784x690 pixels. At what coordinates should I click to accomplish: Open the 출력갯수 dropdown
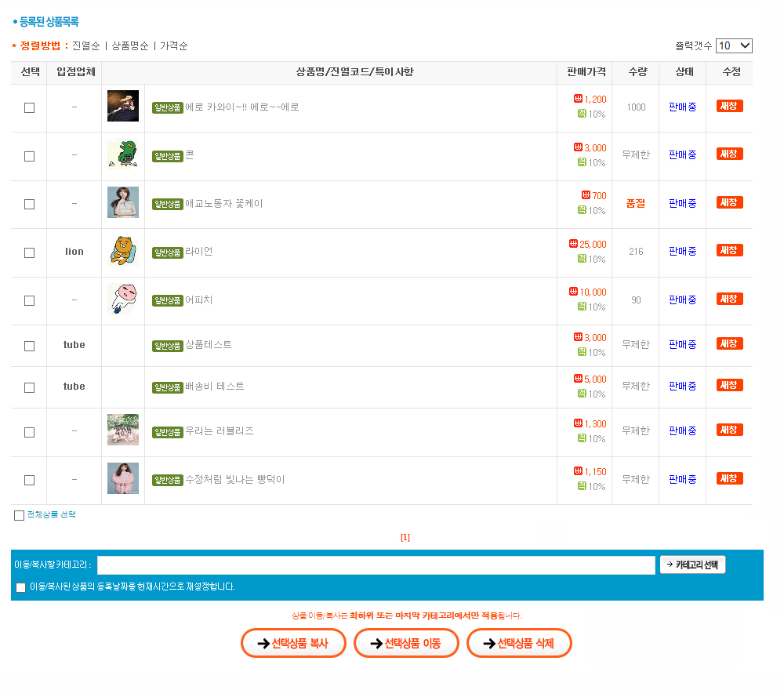pyautogui.click(x=734, y=46)
